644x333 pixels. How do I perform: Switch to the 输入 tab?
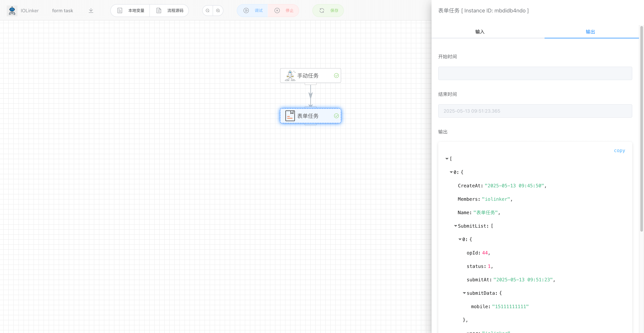coord(480,32)
